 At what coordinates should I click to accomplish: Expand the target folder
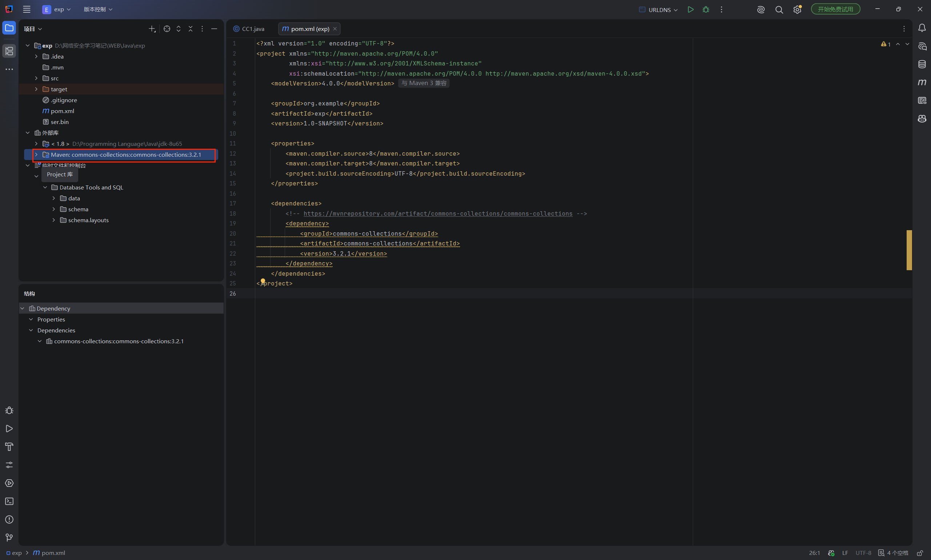36,89
